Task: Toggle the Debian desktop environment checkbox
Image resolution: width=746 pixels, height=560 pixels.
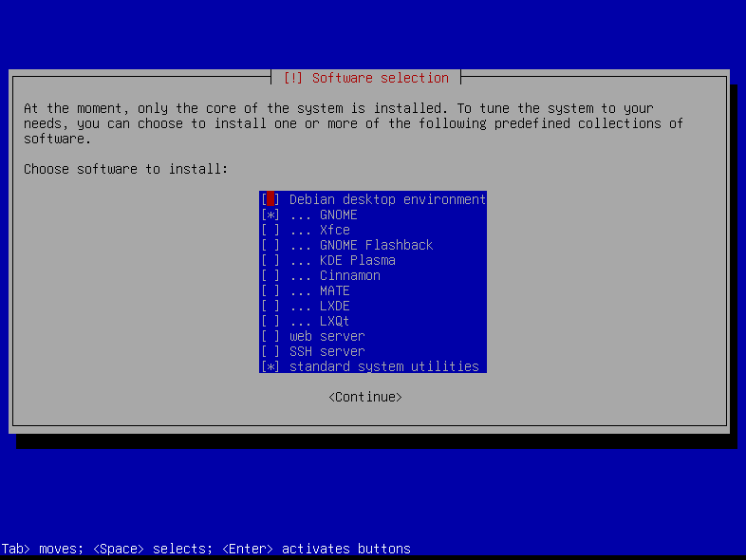Action: 270,199
